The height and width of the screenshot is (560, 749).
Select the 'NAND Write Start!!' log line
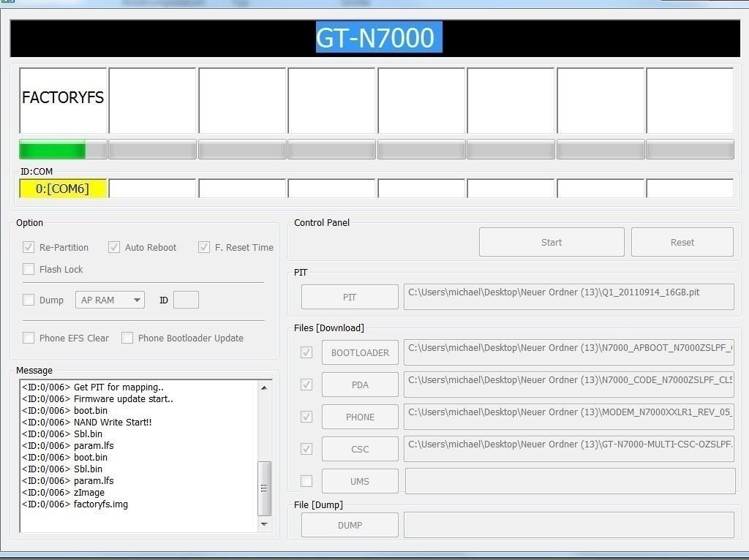coord(86,422)
